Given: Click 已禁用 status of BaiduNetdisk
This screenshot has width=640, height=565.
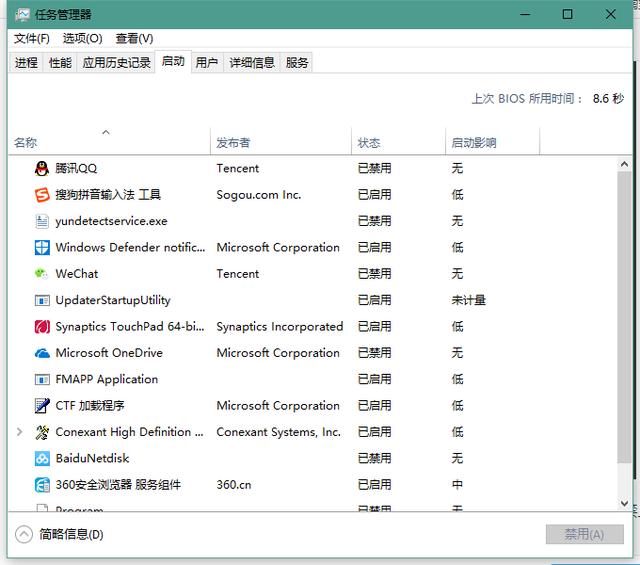Looking at the screenshot, I should tap(374, 458).
